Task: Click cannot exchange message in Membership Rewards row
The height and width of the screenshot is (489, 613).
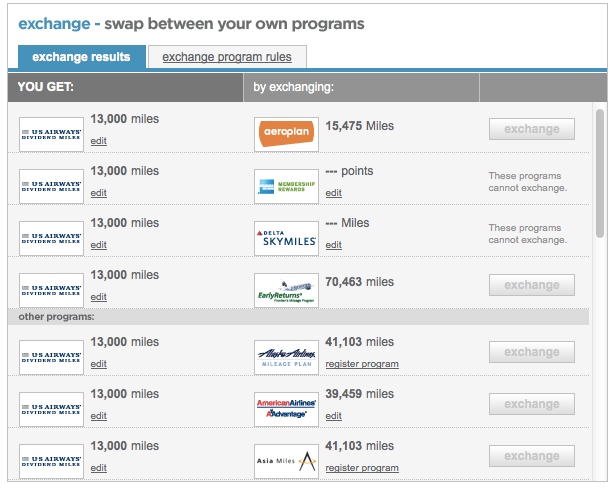Action: pos(527,182)
